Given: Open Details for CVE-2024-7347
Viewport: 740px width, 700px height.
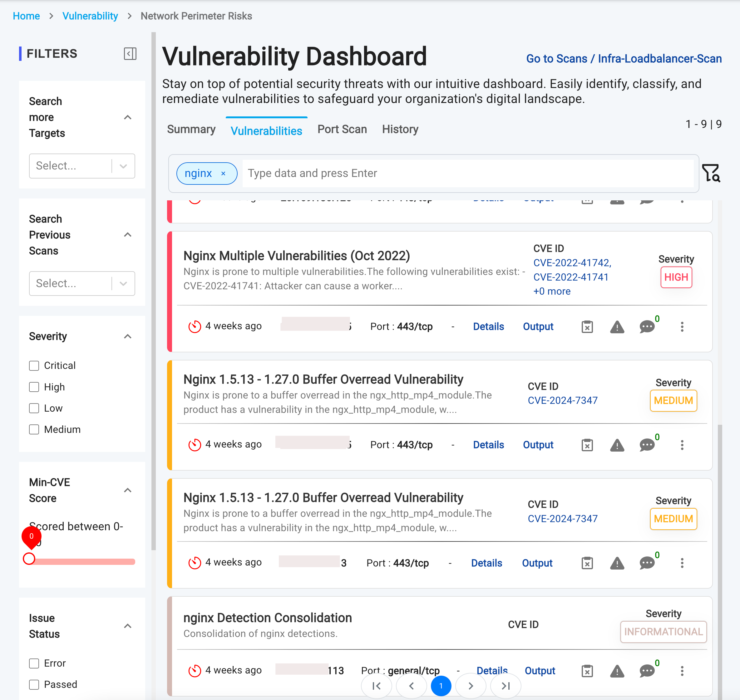Looking at the screenshot, I should point(489,445).
